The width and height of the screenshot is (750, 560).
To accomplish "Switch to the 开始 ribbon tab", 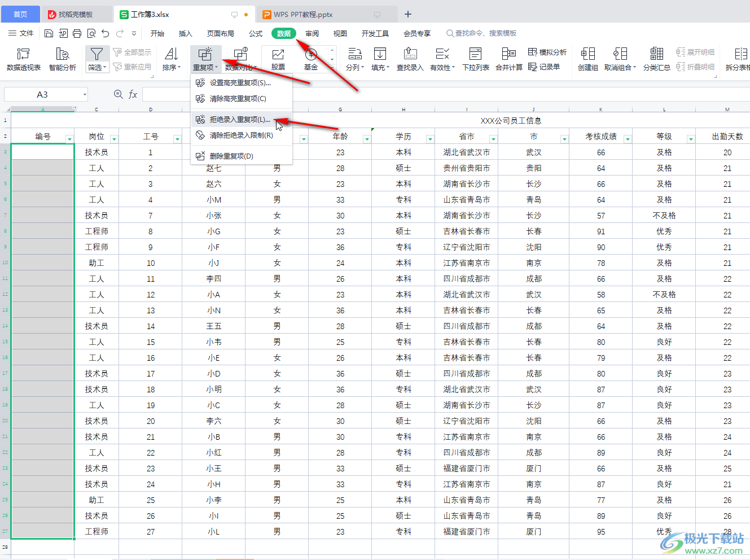I will tap(157, 33).
